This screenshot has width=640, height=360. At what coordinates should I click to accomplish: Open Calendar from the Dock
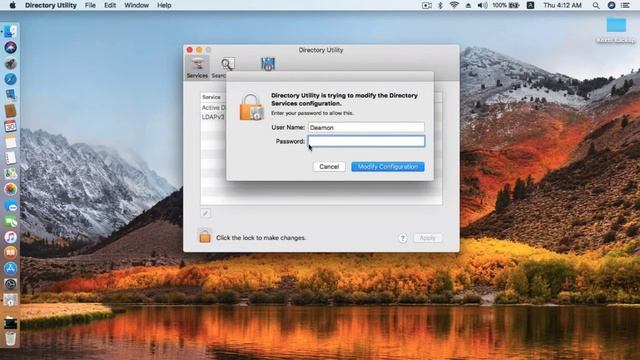pyautogui.click(x=11, y=126)
